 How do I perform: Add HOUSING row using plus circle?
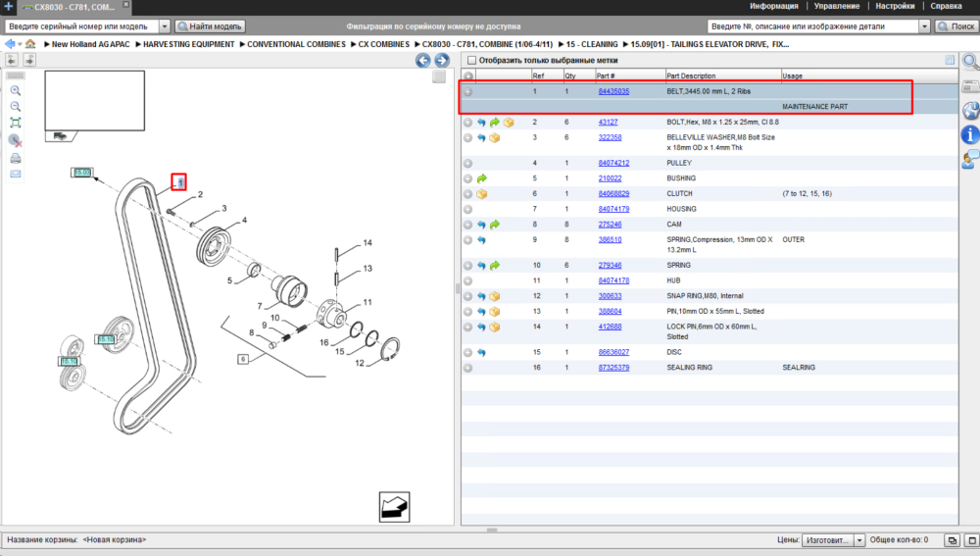pyautogui.click(x=468, y=210)
